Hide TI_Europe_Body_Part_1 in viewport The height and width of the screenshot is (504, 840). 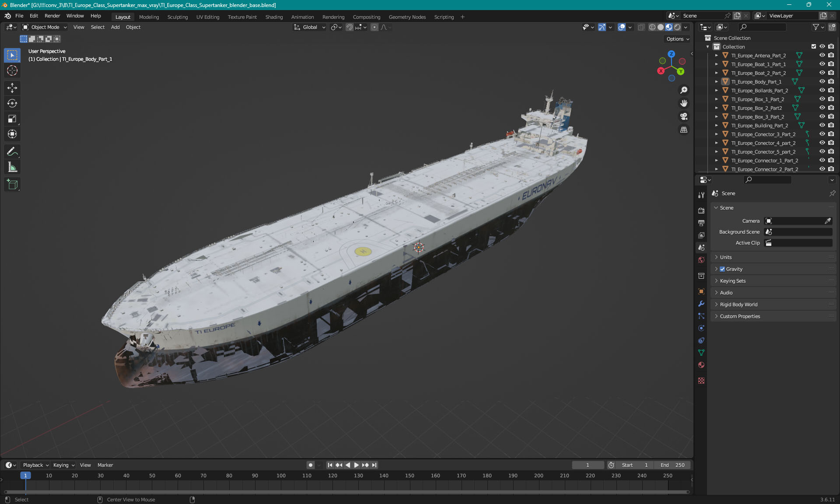822,82
